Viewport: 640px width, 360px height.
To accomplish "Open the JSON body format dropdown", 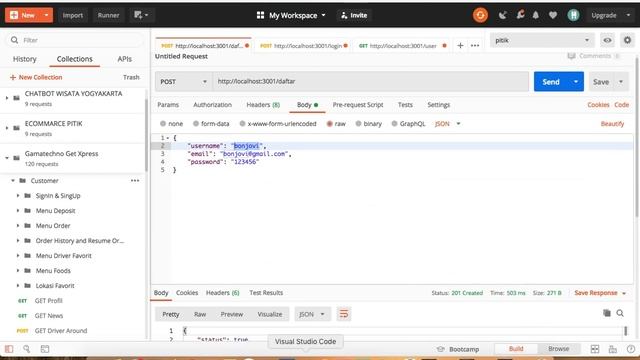I will coord(448,124).
